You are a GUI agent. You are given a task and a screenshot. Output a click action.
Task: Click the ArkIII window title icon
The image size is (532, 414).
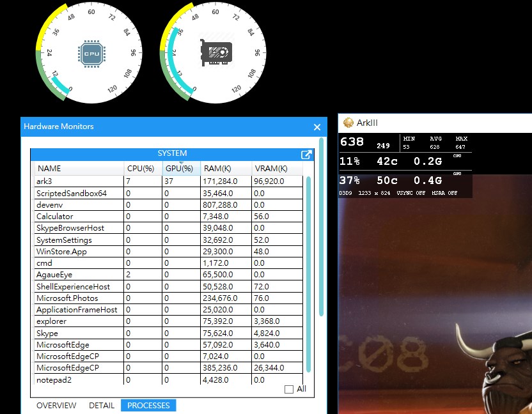point(348,123)
